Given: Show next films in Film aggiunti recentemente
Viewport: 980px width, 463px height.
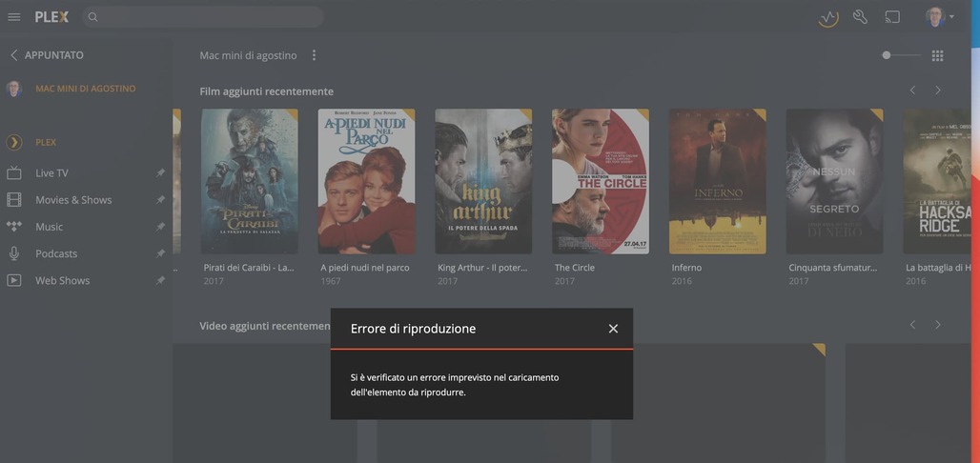Looking at the screenshot, I should coord(937,91).
